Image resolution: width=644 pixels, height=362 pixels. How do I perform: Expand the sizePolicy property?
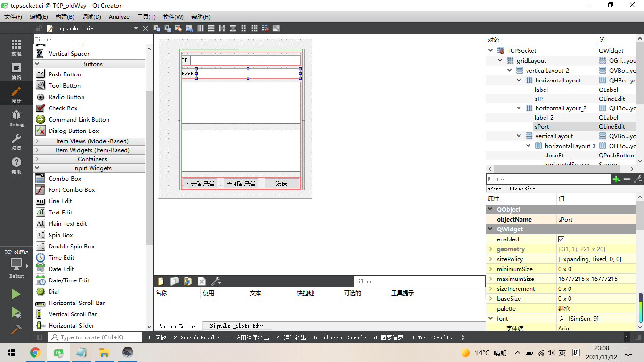pos(491,259)
